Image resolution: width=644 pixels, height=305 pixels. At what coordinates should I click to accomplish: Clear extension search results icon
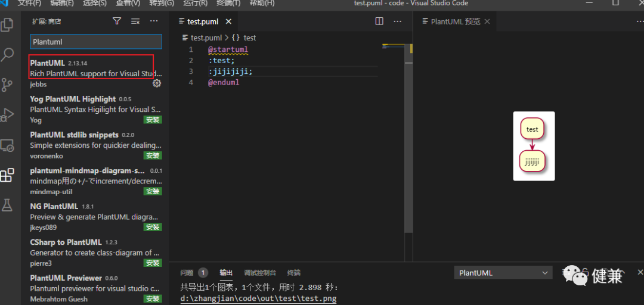pyautogui.click(x=135, y=21)
